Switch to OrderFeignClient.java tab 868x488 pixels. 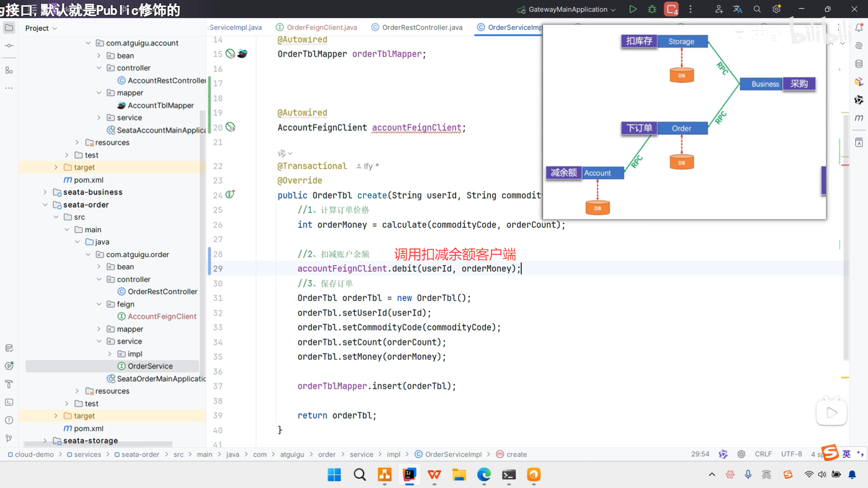pyautogui.click(x=321, y=28)
